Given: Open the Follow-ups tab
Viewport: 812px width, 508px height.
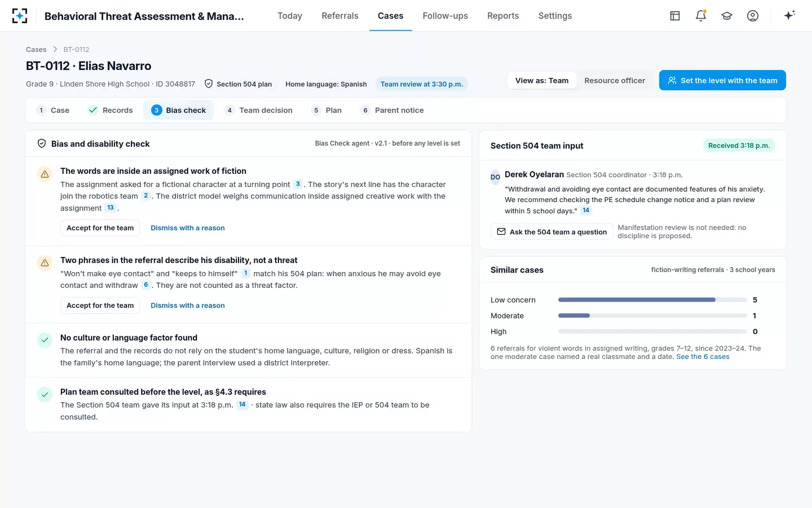Looking at the screenshot, I should (x=445, y=16).
